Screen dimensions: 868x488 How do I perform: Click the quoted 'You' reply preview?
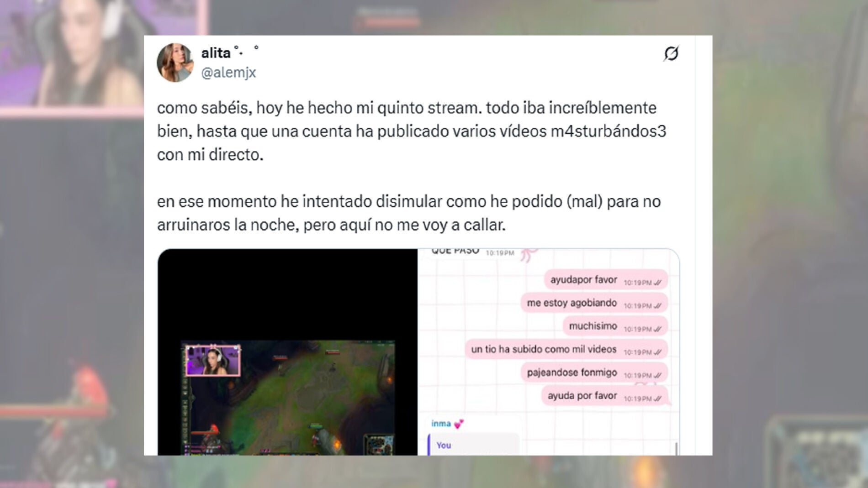coord(472,445)
